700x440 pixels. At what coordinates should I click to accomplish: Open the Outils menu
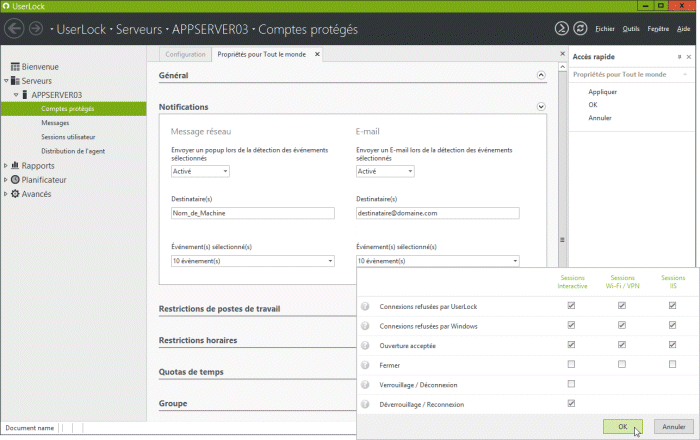pyautogui.click(x=631, y=29)
